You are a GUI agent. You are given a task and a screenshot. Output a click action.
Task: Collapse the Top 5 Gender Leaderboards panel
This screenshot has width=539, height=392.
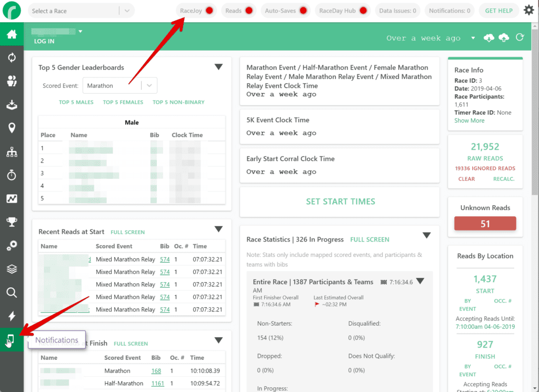[x=218, y=67]
